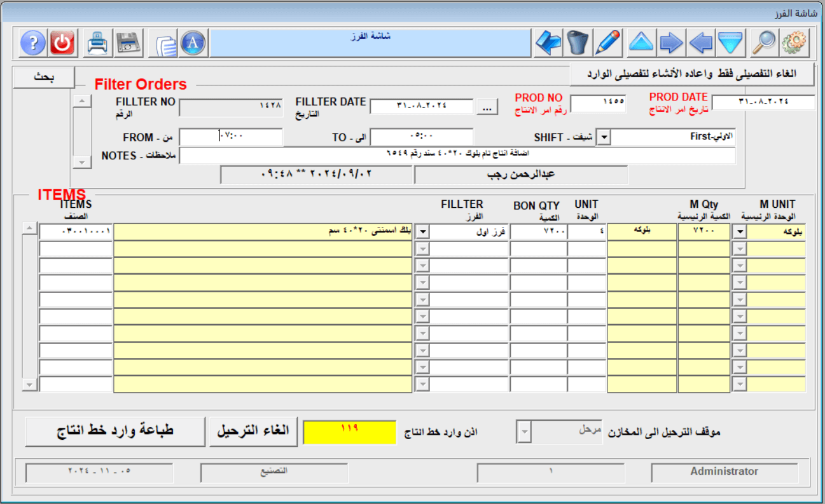Open the SHIFT dropdown
Viewport: 825px width, 504px height.
click(x=604, y=137)
